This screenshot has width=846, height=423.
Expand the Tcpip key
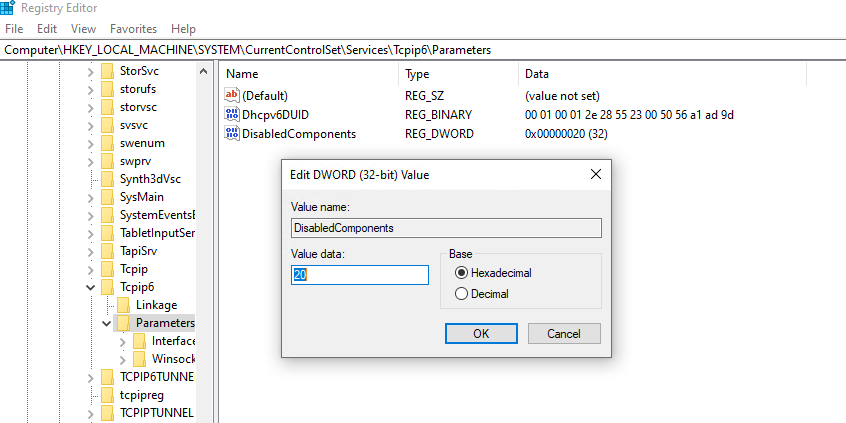pos(91,269)
